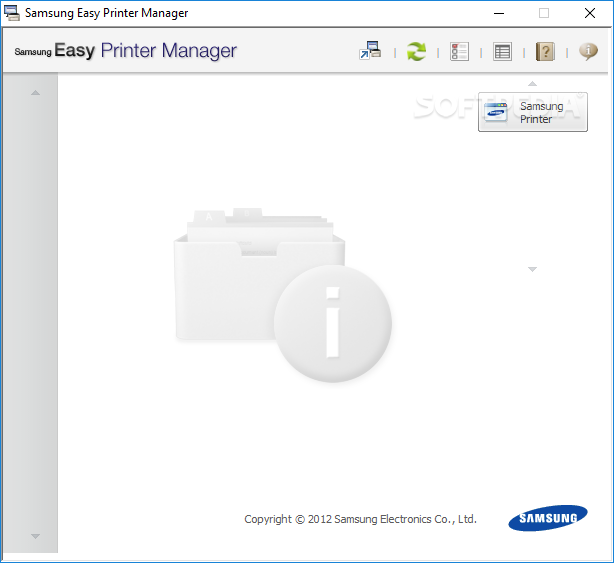The image size is (614, 563).
Task: Click the down arrow in left printer sidebar
Action: 35,536
